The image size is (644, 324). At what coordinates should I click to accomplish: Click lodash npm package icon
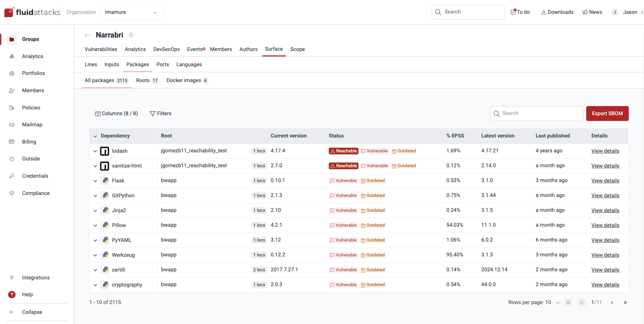tap(105, 151)
